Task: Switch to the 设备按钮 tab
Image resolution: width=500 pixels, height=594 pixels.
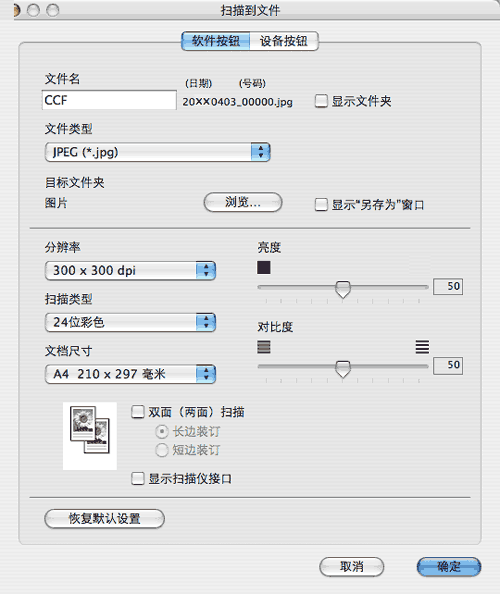Action: 284,41
